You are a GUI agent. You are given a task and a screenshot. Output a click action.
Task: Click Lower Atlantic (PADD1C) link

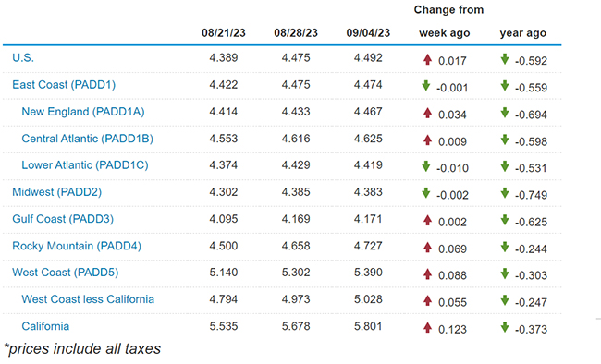pos(85,165)
